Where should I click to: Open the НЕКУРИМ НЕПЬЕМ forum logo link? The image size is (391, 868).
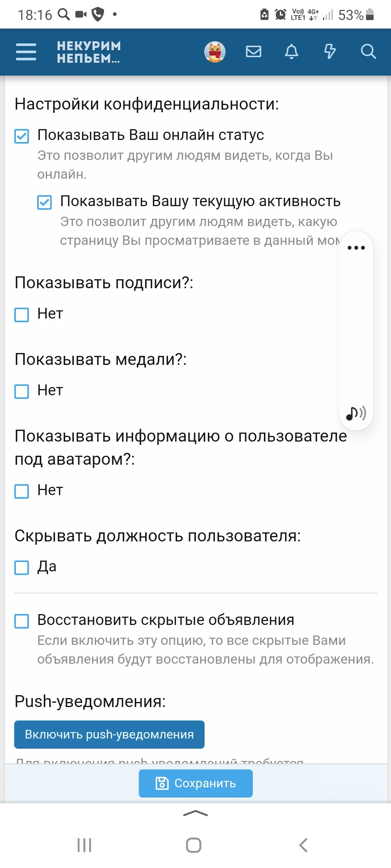[x=89, y=52]
